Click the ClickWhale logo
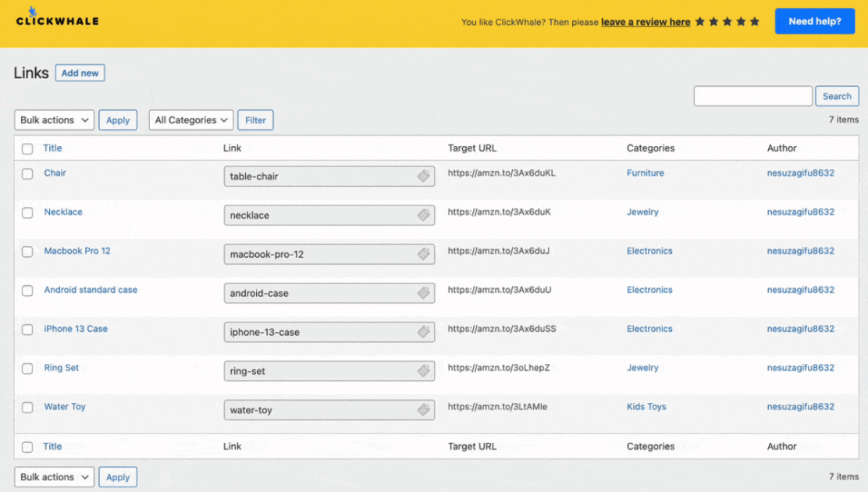Screen dimensions: 868x492 pos(57,18)
